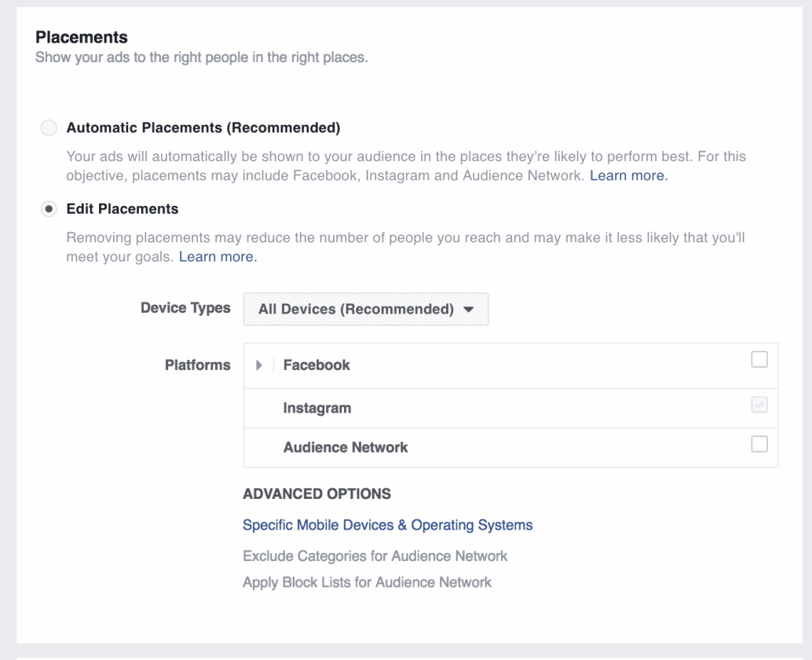The image size is (812, 660).
Task: Select Exclude Categories for Audience Network
Action: pos(375,555)
